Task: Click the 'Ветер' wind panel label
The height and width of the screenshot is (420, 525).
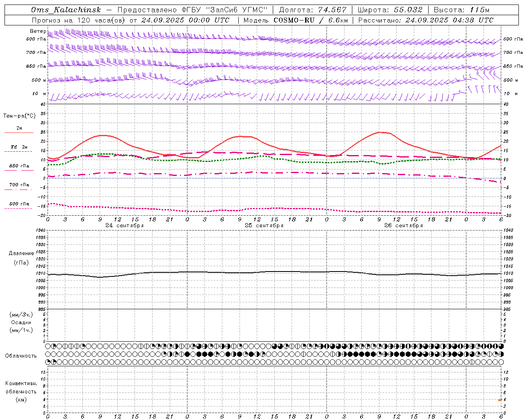Action: 38,31
